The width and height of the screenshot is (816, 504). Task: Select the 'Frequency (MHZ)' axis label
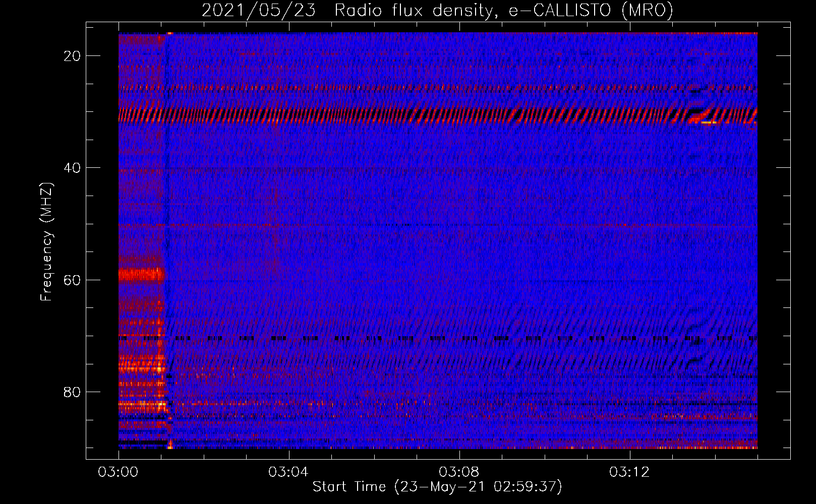pos(46,242)
